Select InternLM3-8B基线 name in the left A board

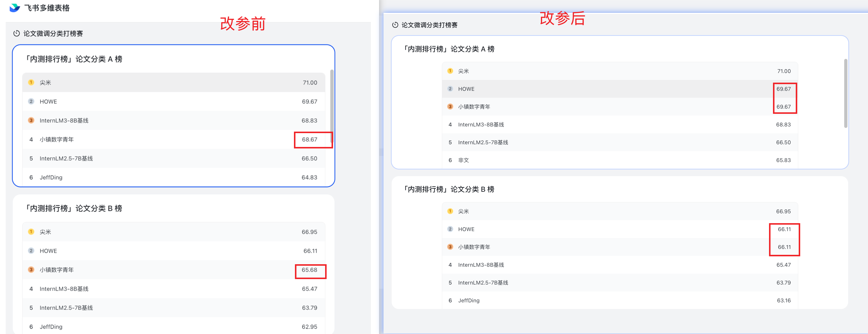(64, 120)
